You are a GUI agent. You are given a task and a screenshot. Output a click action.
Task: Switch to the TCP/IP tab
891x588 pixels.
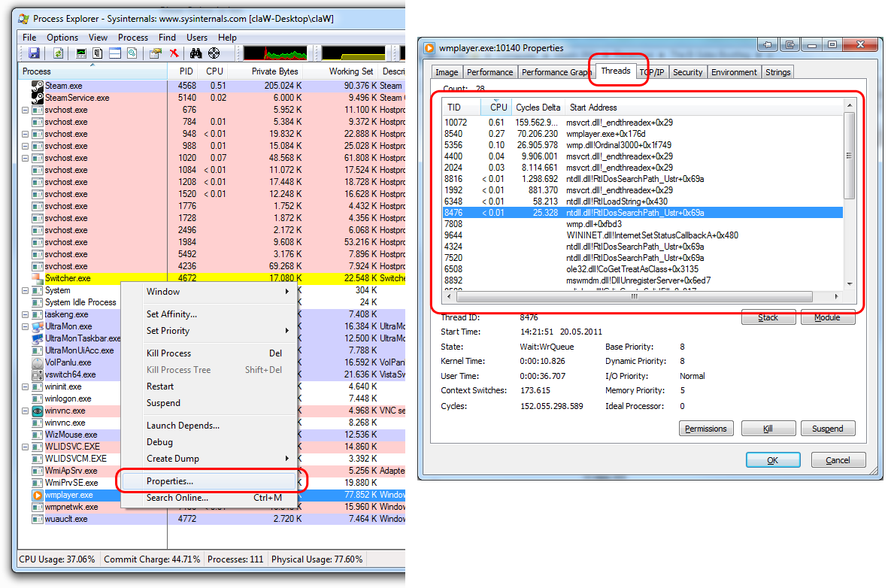pos(652,72)
